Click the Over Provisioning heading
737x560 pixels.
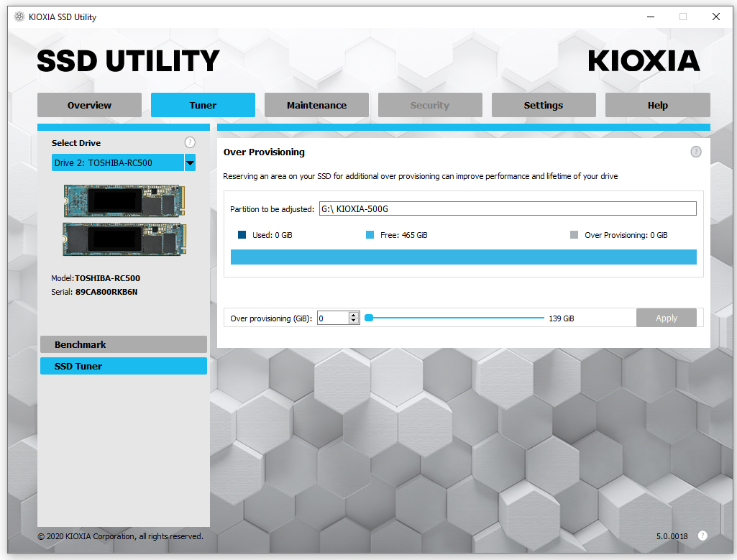point(264,152)
